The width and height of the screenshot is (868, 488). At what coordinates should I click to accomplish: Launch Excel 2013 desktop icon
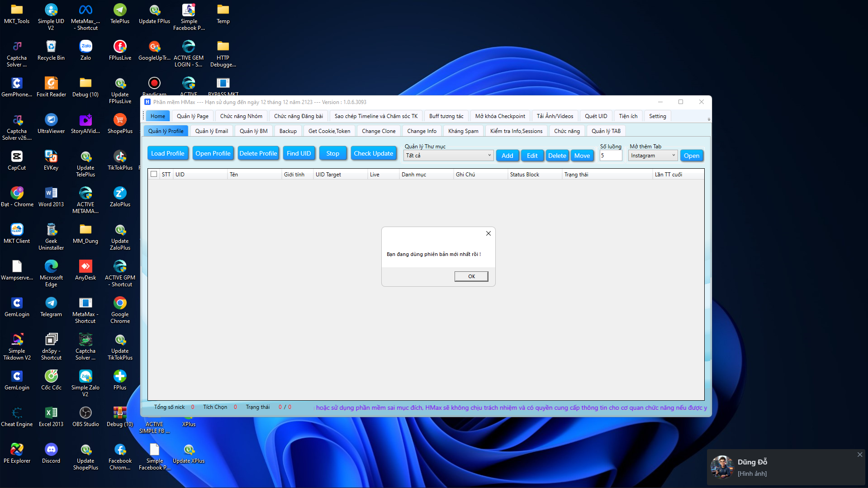pos(51,417)
